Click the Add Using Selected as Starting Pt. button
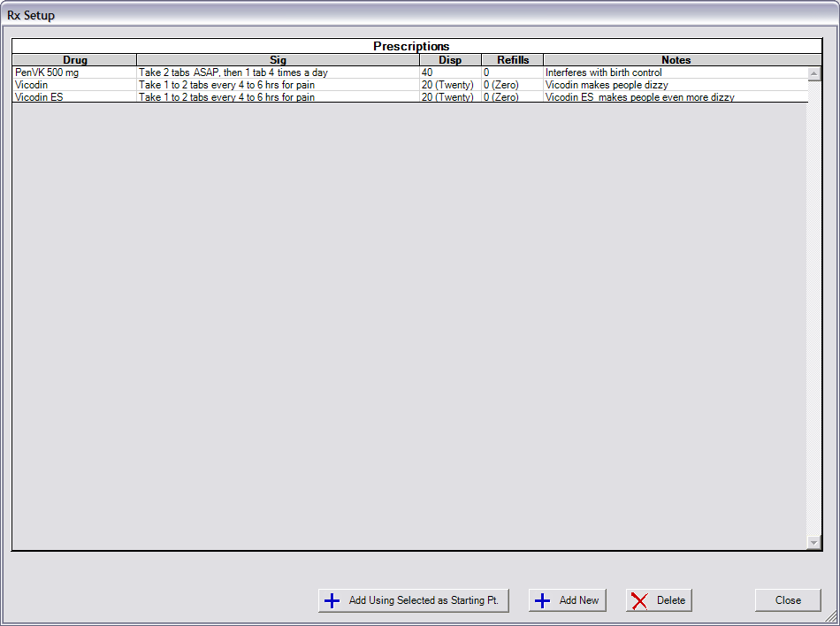This screenshot has width=840, height=626. point(414,600)
